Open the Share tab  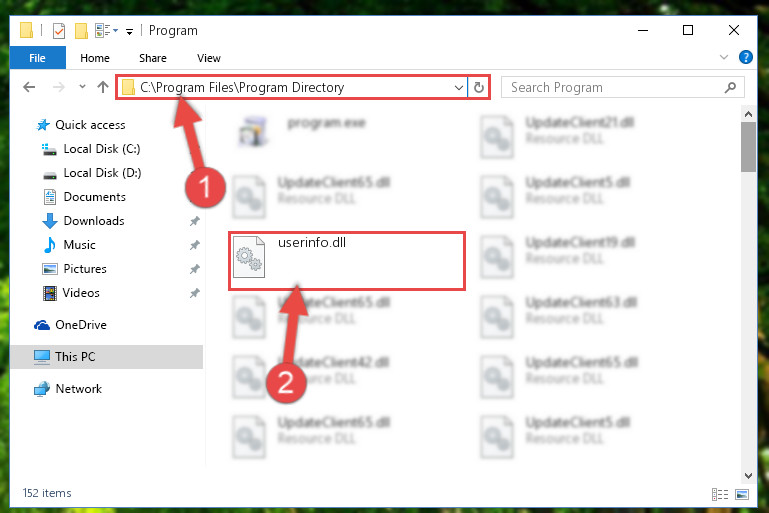153,58
